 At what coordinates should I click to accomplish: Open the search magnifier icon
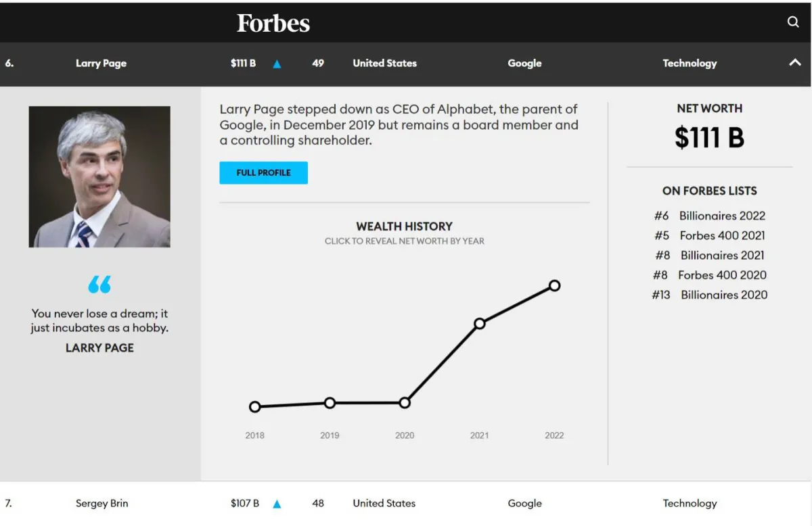(x=793, y=22)
